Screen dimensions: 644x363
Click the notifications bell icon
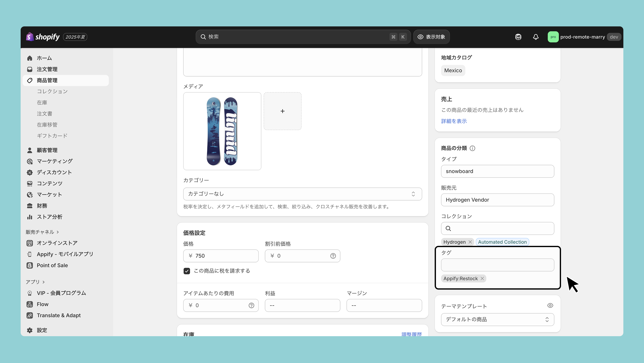[535, 37]
